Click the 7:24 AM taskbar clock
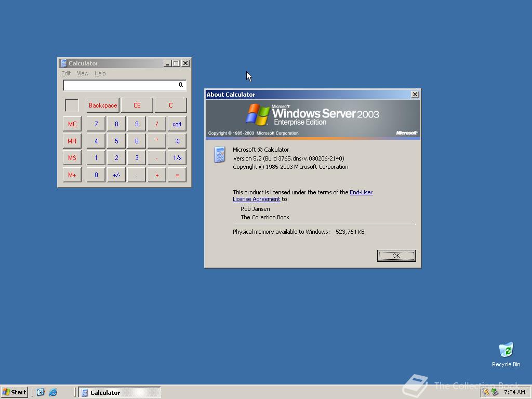532x399 pixels. 514,392
